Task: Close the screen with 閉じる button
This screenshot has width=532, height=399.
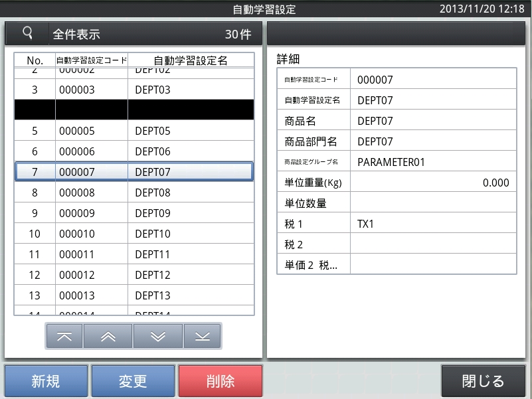Action: 483,381
